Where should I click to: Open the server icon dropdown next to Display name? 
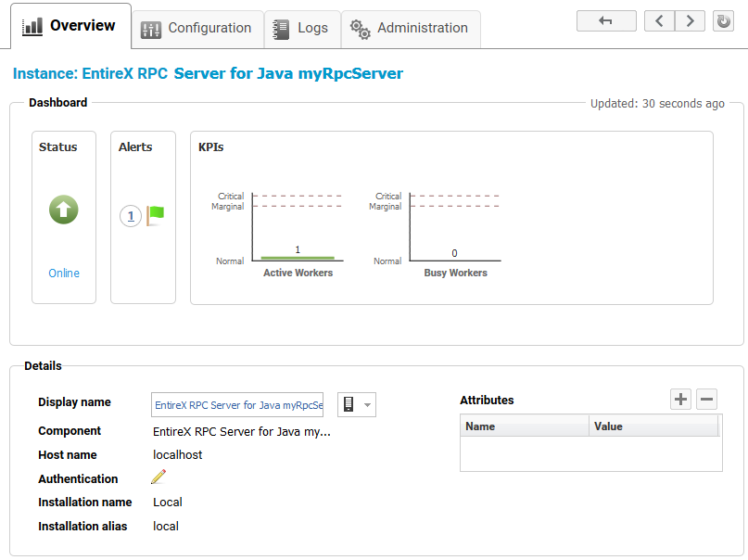point(356,405)
